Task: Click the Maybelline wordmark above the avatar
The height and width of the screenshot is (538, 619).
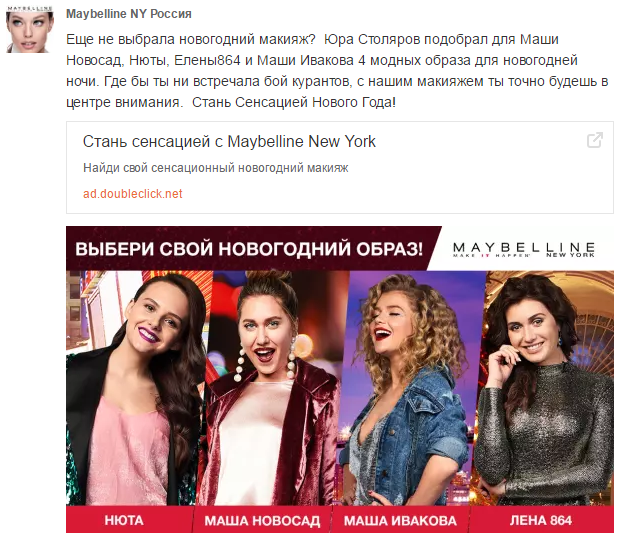Action: coord(30,9)
